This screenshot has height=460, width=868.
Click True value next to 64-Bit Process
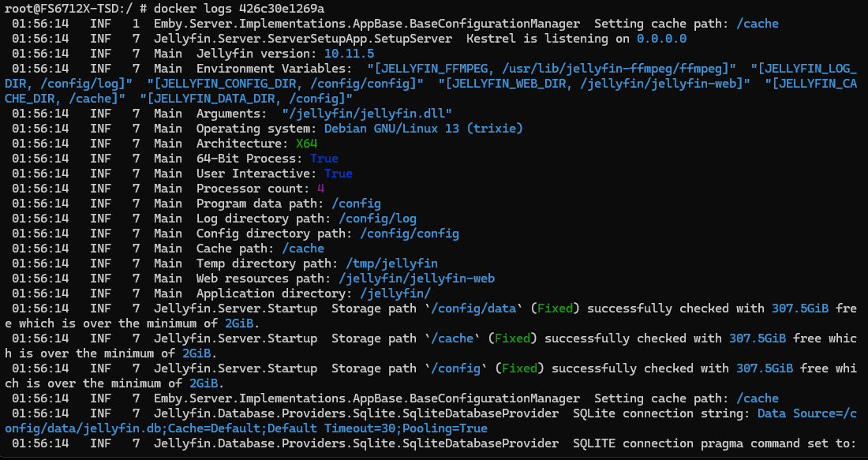click(324, 158)
